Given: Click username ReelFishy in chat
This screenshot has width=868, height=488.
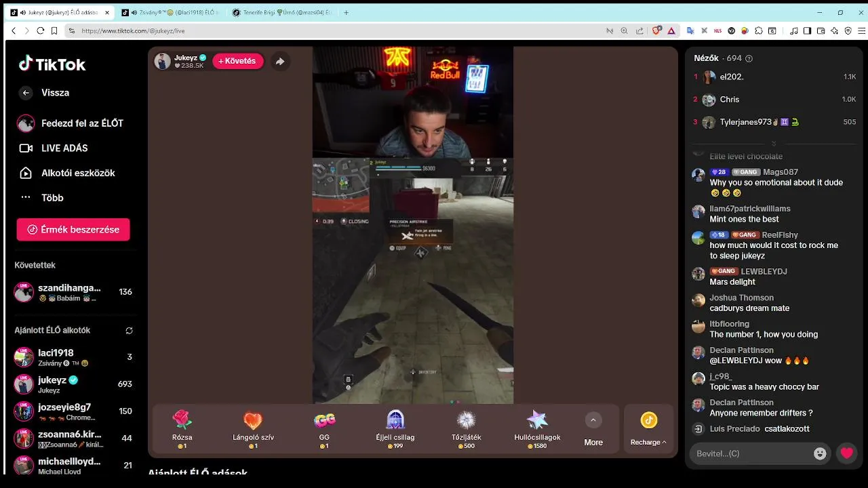Looking at the screenshot, I should (780, 235).
